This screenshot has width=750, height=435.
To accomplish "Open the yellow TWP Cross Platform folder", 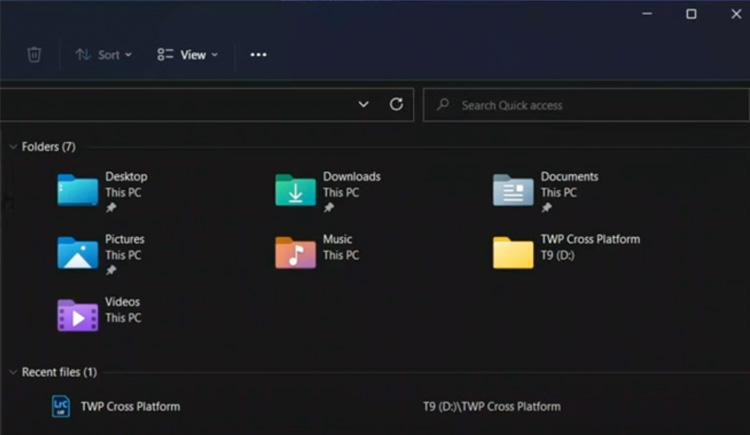I will coord(513,252).
